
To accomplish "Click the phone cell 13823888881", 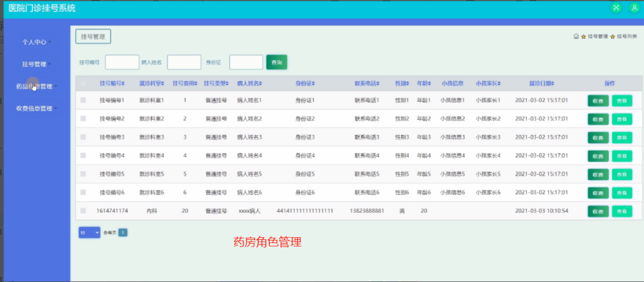I will click(366, 211).
